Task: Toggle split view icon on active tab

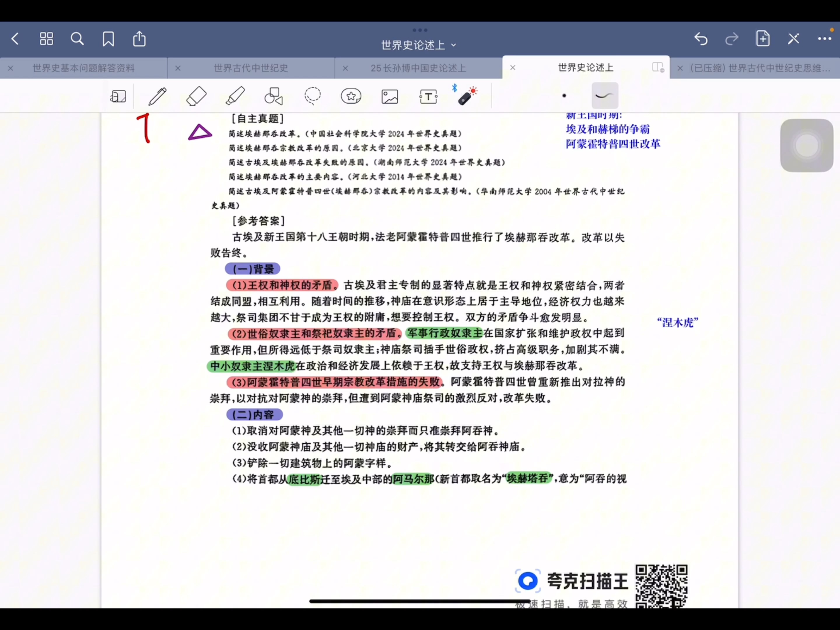Action: point(658,67)
